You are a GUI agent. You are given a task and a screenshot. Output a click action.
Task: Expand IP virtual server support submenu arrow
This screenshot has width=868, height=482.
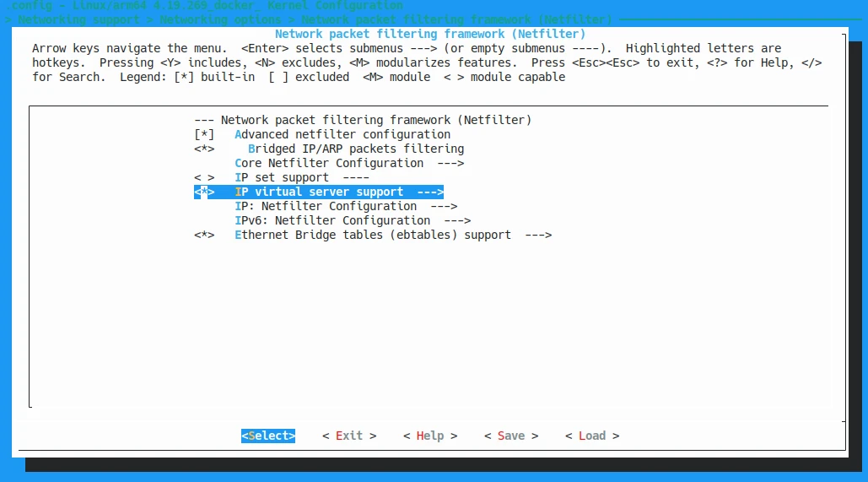(x=430, y=192)
